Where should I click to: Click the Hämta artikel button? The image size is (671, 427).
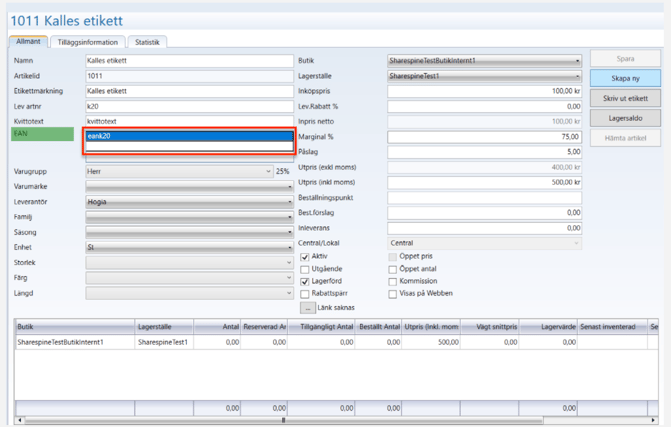pyautogui.click(x=625, y=138)
